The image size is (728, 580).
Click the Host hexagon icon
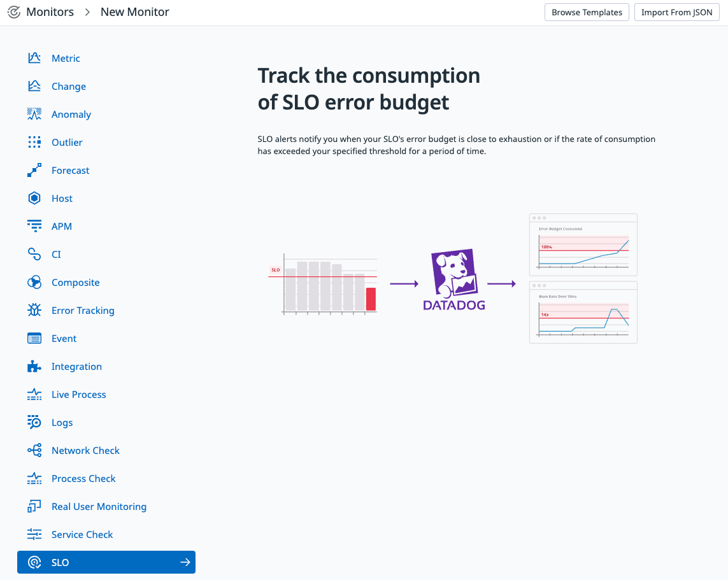click(x=34, y=198)
